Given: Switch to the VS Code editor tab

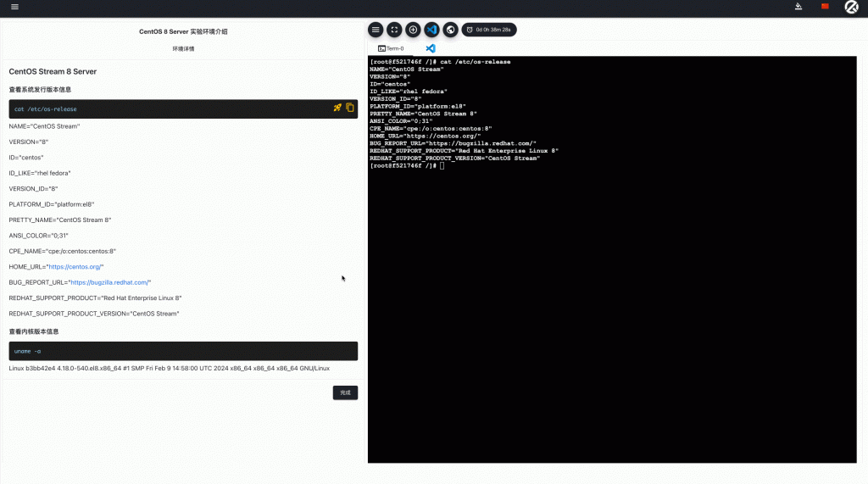Looking at the screenshot, I should click(x=430, y=48).
